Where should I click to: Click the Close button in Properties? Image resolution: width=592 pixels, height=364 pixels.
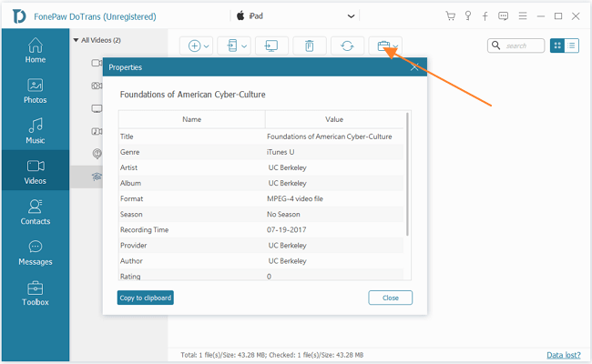click(391, 298)
